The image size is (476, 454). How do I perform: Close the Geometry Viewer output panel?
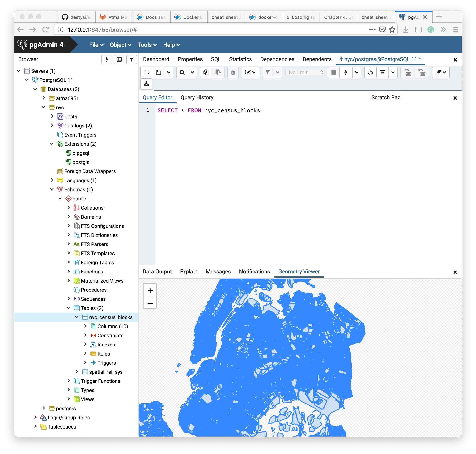[455, 272]
